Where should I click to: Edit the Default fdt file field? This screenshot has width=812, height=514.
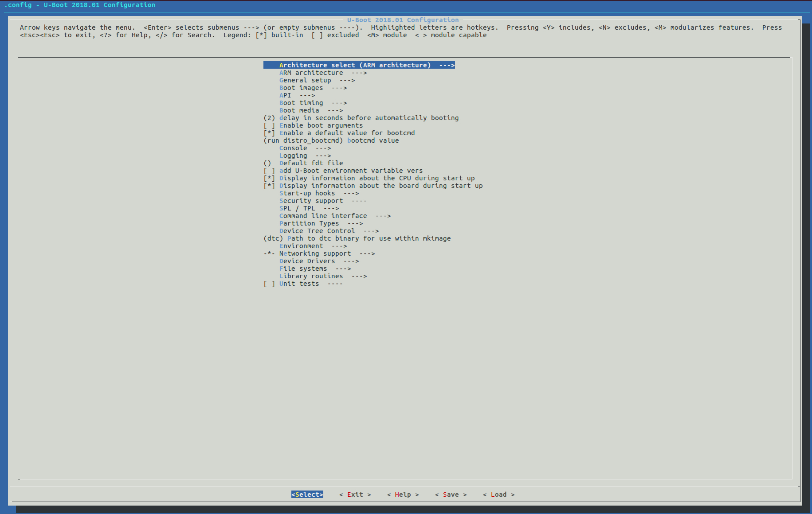pos(303,163)
